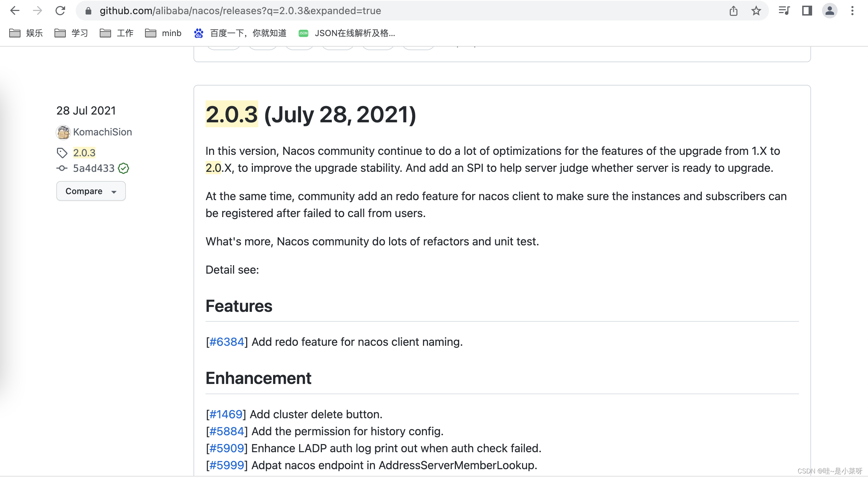Click the KomachiSion avatar image
The image size is (868, 478).
(x=63, y=132)
